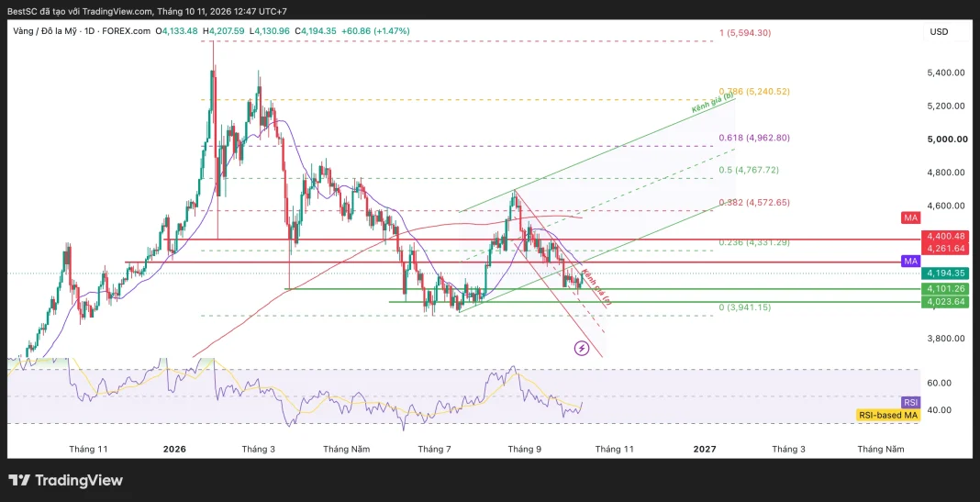The image size is (980, 502).
Task: Click the green Kênh giá (b) channel label
Action: [713, 103]
